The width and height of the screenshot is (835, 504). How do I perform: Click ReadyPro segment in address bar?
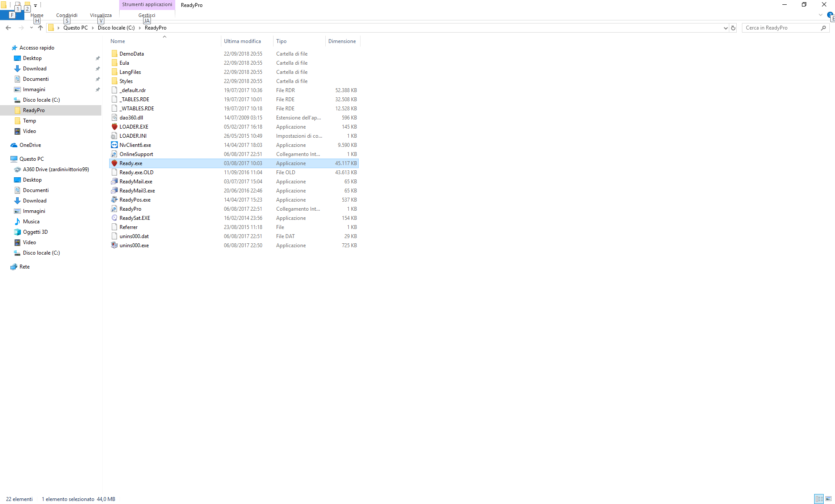[x=156, y=28]
